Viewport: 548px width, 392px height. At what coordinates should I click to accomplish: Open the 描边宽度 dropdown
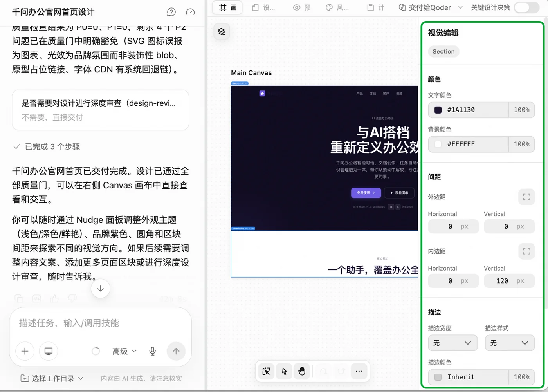pos(452,343)
